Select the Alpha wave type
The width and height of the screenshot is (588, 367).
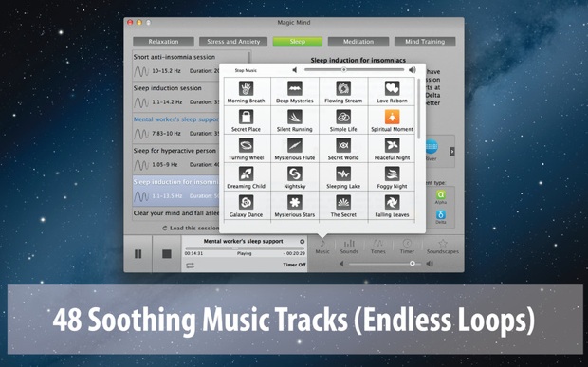[x=441, y=197]
